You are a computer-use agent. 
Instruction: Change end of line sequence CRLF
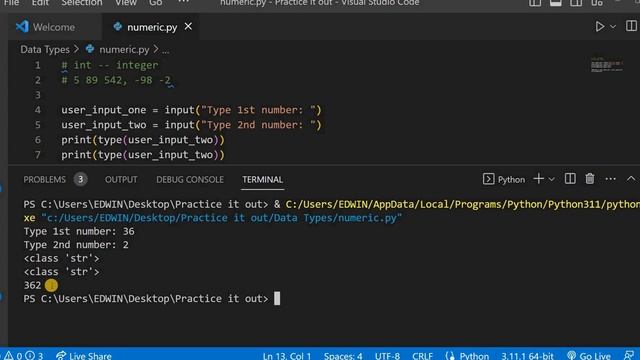tap(422, 356)
